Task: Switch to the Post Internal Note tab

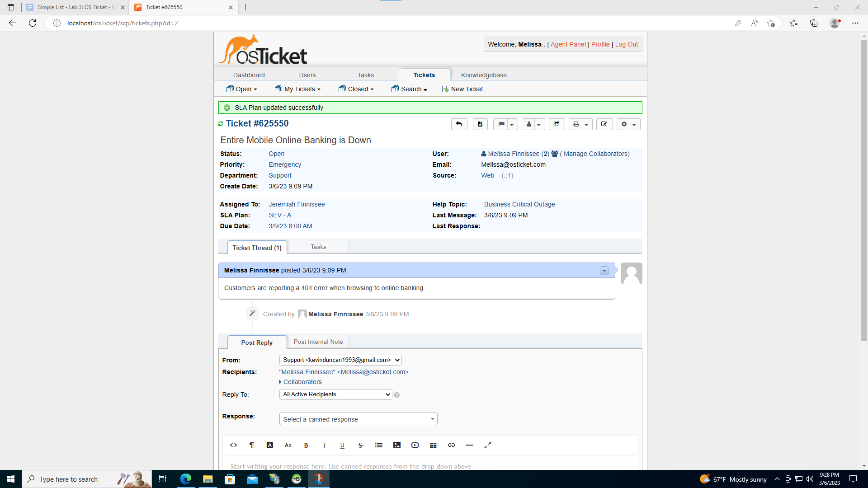Action: 318,342
